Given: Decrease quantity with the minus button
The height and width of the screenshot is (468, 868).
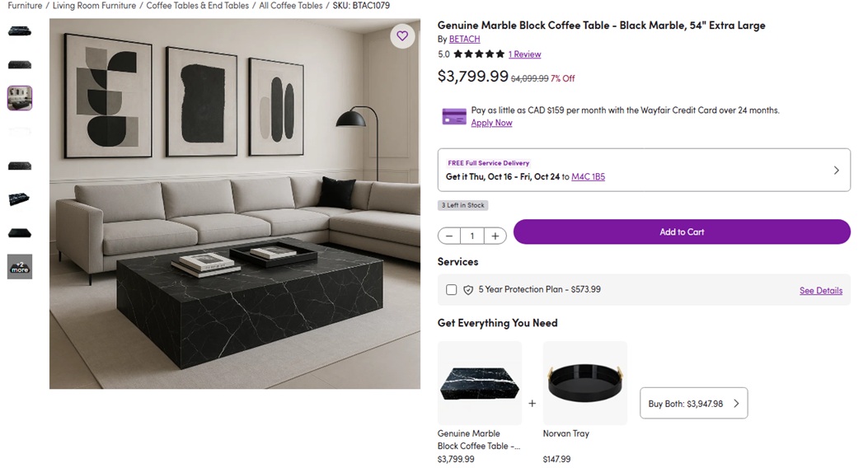Looking at the screenshot, I should 449,236.
